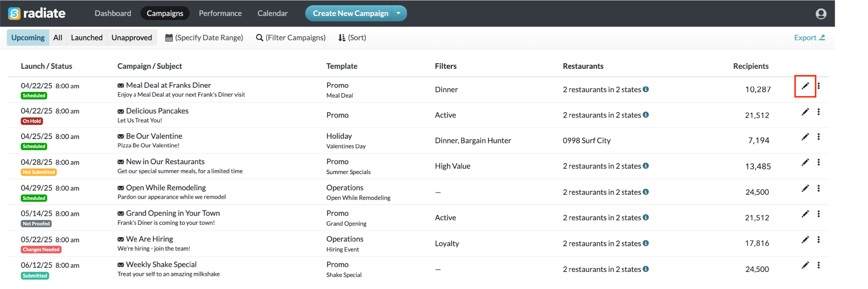
Task: Open more options for Delicious Pancakes campaign
Action: pos(819,112)
